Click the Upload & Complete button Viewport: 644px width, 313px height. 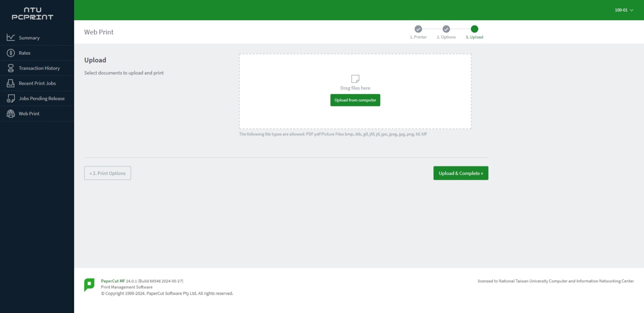[461, 173]
